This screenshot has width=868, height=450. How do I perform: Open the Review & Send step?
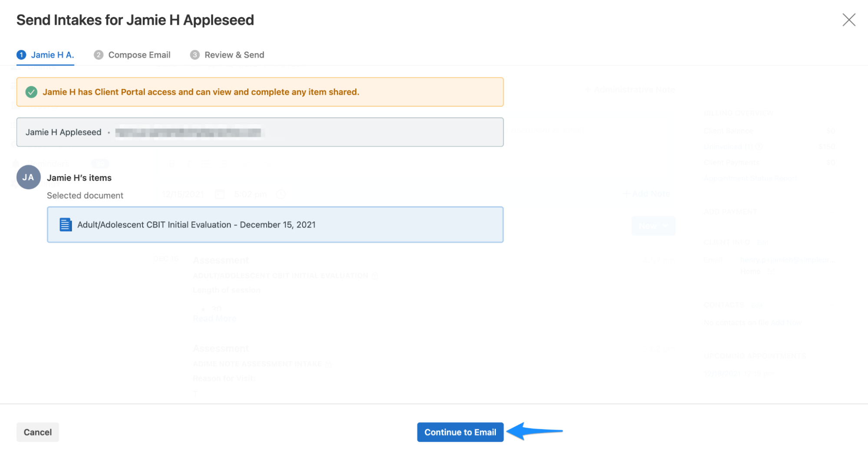tap(234, 55)
